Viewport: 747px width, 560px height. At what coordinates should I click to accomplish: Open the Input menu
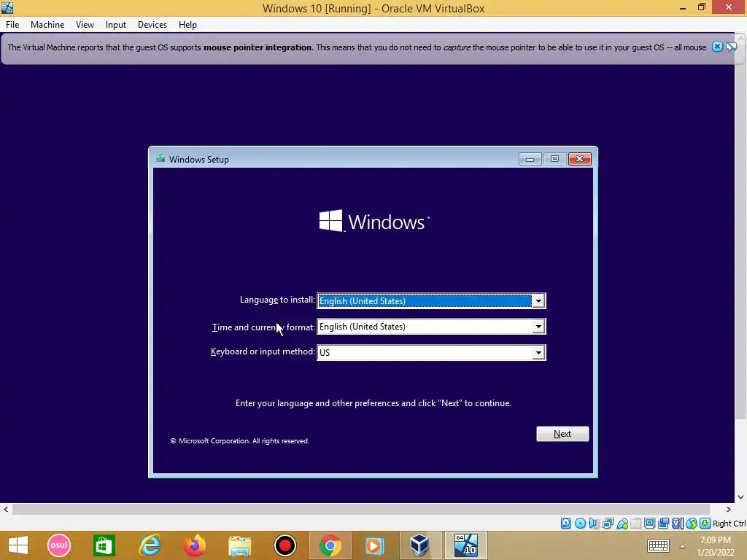[x=116, y=25]
